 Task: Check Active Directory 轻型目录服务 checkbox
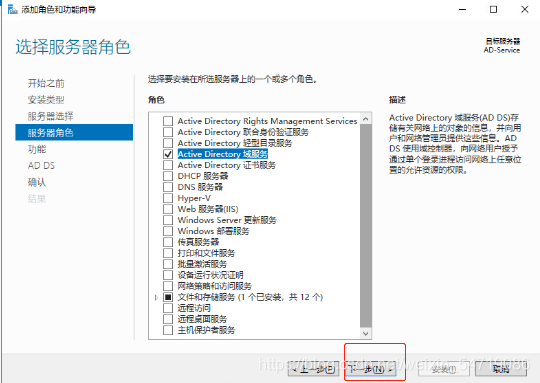pyautogui.click(x=168, y=143)
